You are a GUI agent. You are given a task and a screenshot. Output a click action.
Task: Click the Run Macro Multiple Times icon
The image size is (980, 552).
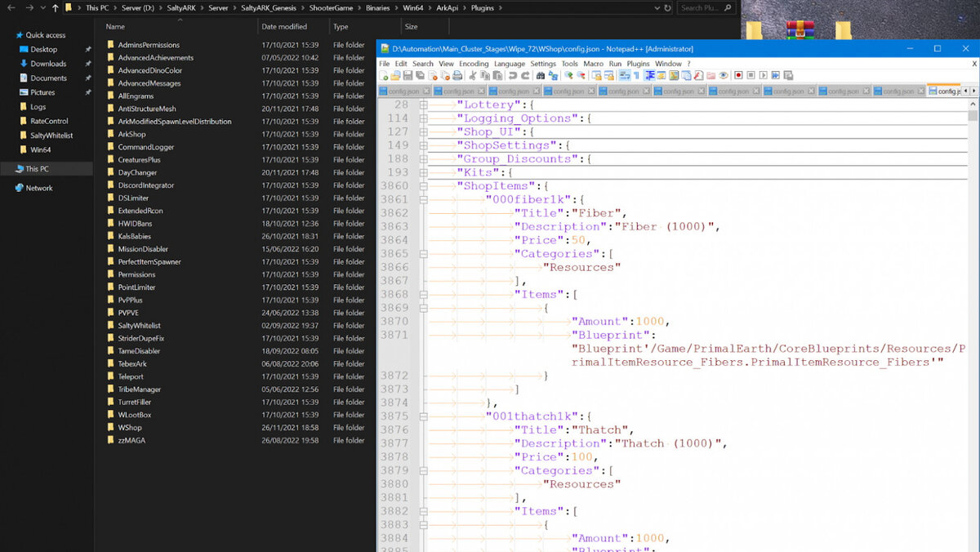click(x=775, y=75)
